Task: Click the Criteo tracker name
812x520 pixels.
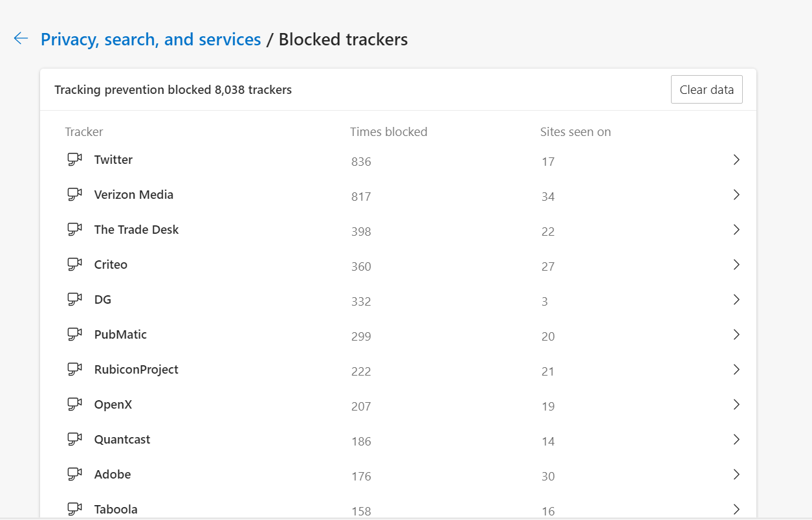Action: point(111,265)
